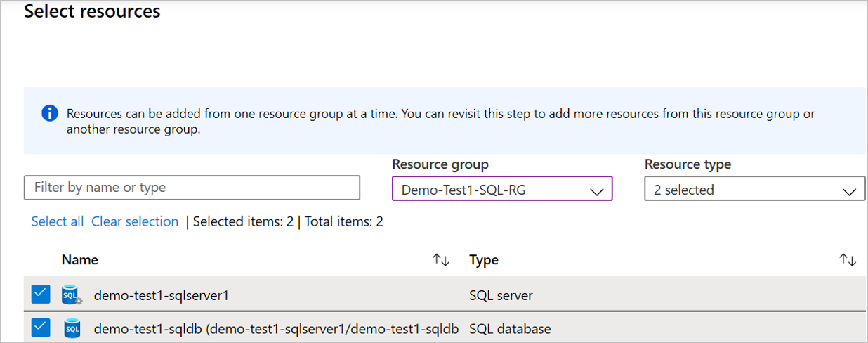The image size is (868, 343).
Task: Open the Demo-Test1-SQL-RG resource group dropdown
Action: pos(502,190)
